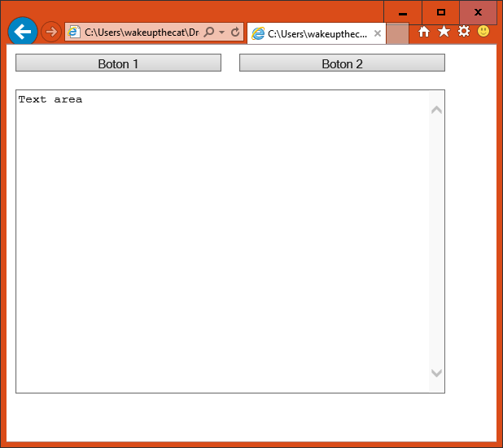Select the C:\Users\wakeupthec... tab
The image size is (503, 448).
pyautogui.click(x=317, y=33)
